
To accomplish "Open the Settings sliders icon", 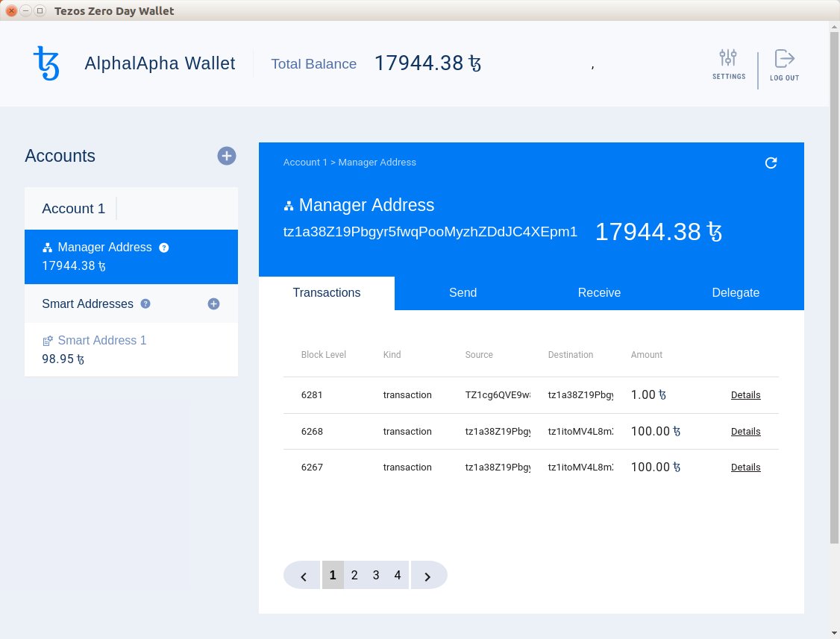I will click(x=728, y=57).
